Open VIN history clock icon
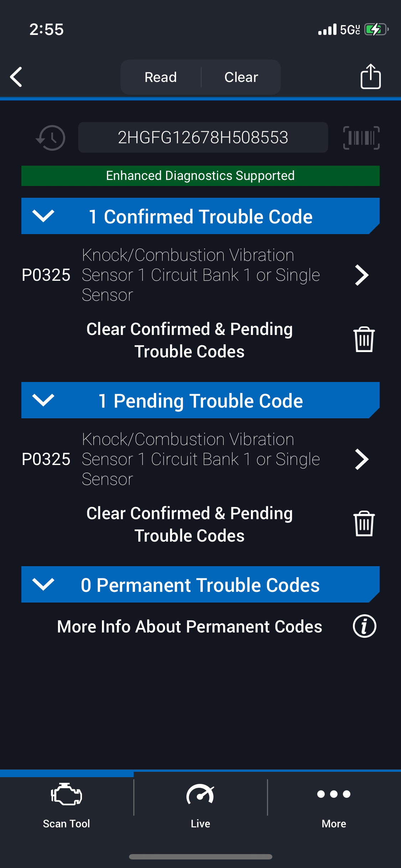This screenshot has width=401, height=868. pos(51,138)
